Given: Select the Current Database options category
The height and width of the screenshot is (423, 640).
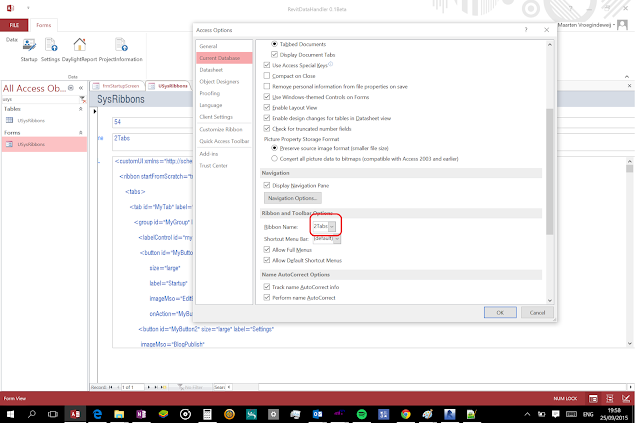Looking at the screenshot, I should pos(224,58).
